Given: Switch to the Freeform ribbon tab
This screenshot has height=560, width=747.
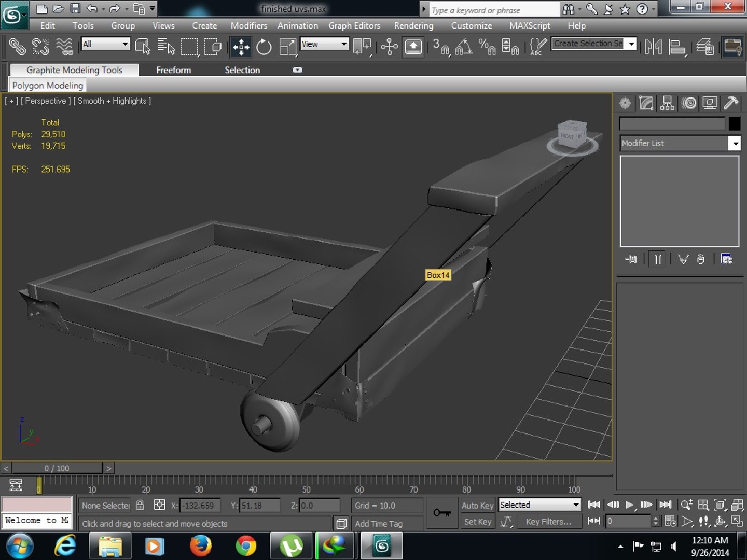Looking at the screenshot, I should (174, 70).
